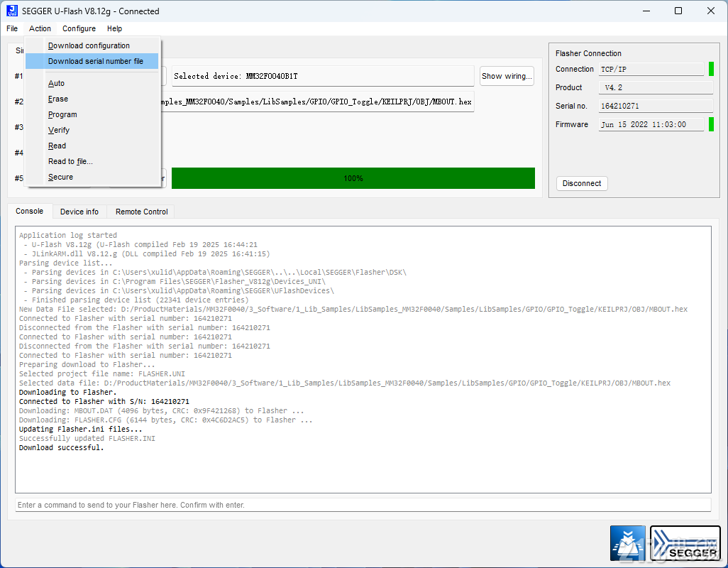Open the File menu
Image resolution: width=728 pixels, height=568 pixels.
pos(12,28)
